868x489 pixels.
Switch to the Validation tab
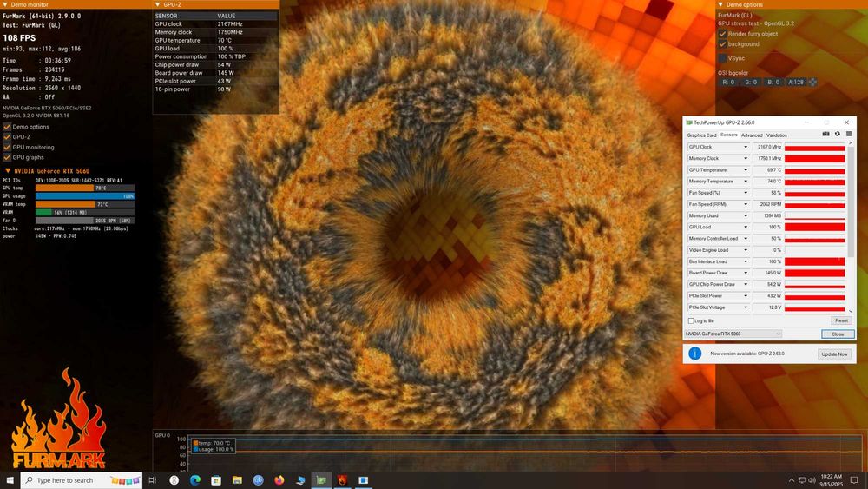pyautogui.click(x=777, y=135)
